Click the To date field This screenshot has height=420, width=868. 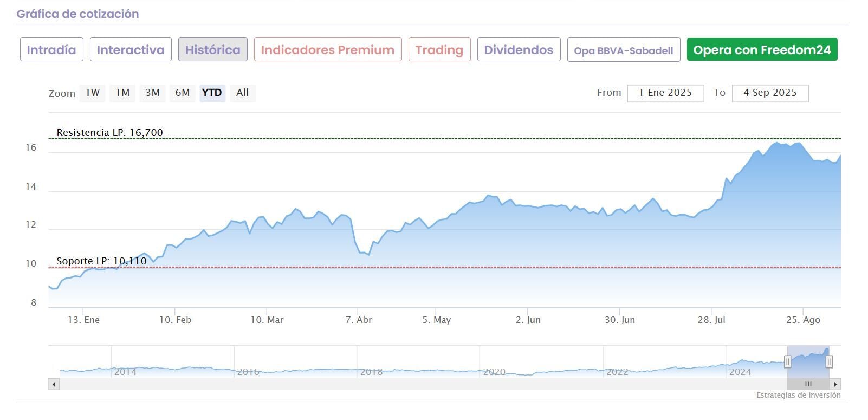(770, 93)
